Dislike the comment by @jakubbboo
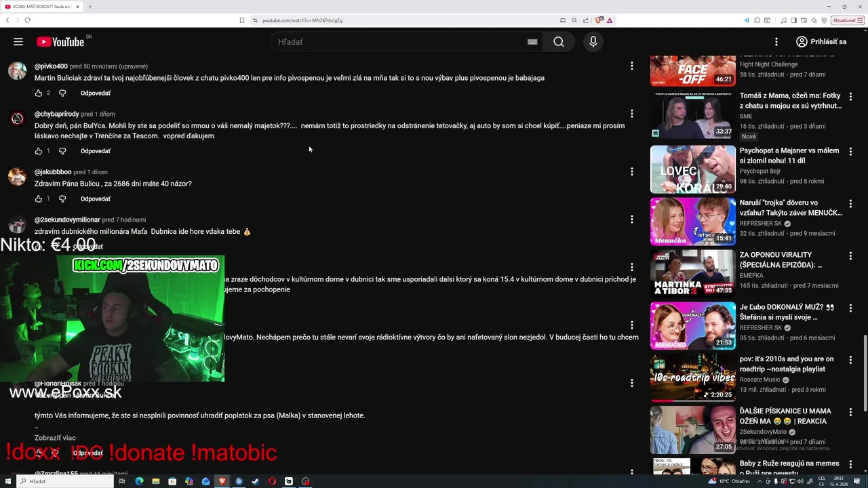 62,199
